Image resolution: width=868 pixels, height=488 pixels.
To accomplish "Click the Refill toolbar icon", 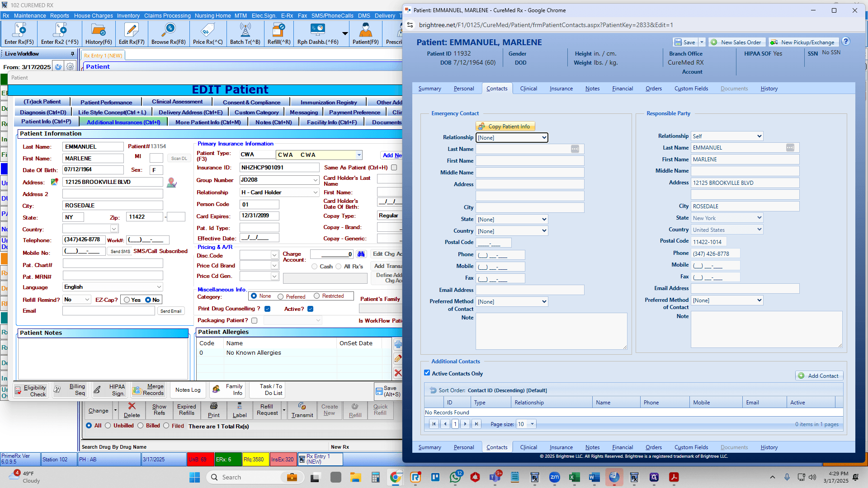I will [279, 34].
